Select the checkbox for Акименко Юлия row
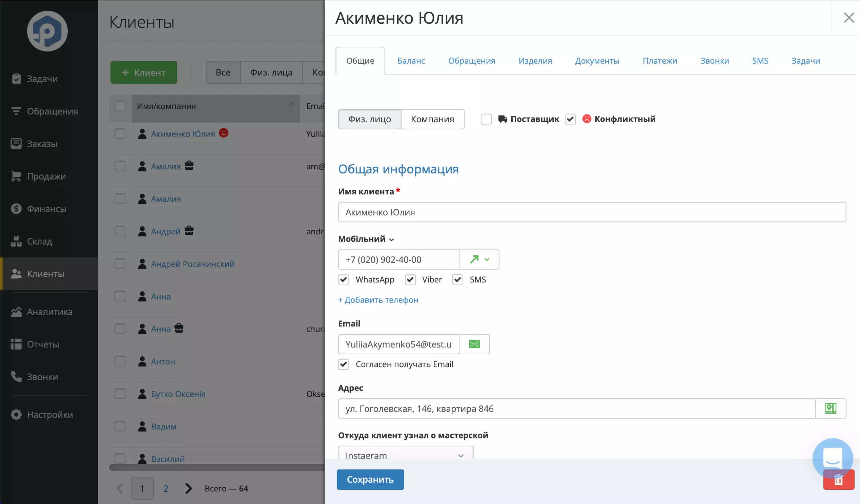Viewport: 860px width, 504px height. [120, 133]
